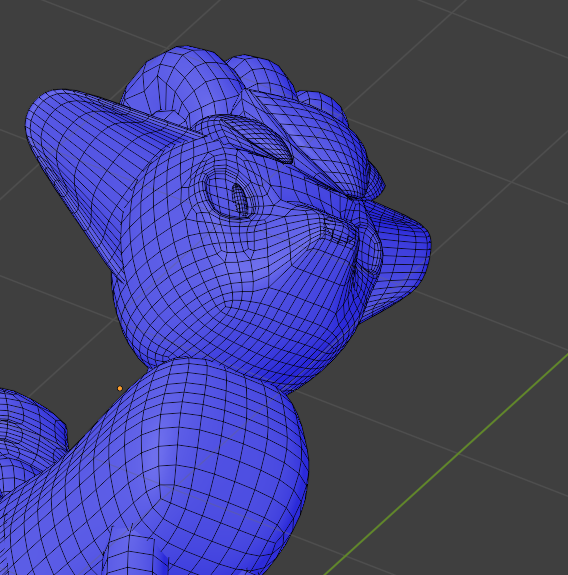
Task: Click the character's nose on the mesh
Action: (338, 231)
